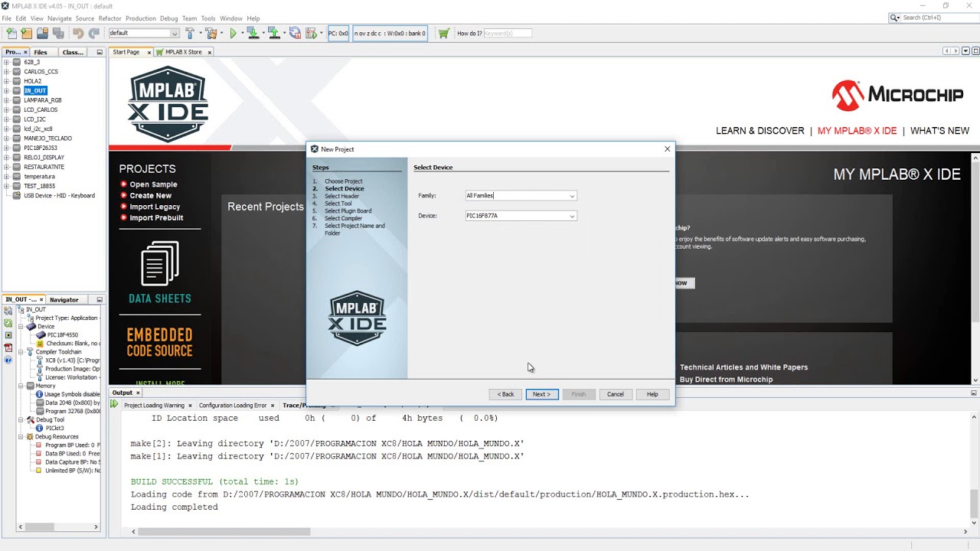Switch to the Files tab
This screenshot has height=551, width=980.
pyautogui.click(x=41, y=52)
